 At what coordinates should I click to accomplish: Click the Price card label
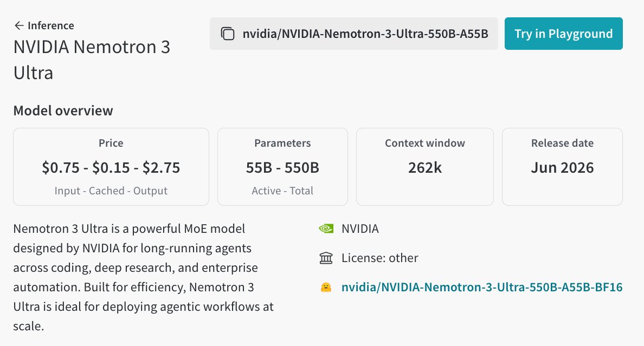point(111,143)
